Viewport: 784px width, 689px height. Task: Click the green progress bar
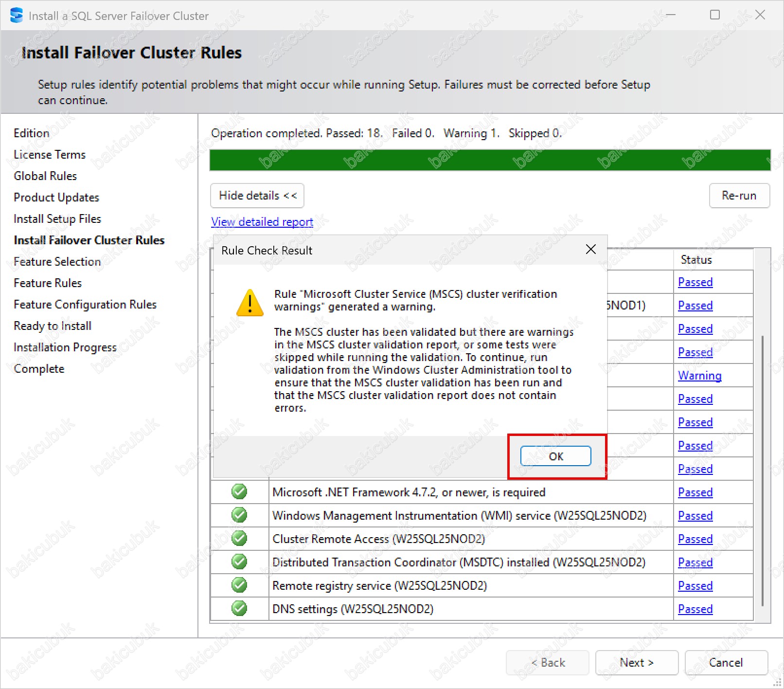click(x=490, y=160)
